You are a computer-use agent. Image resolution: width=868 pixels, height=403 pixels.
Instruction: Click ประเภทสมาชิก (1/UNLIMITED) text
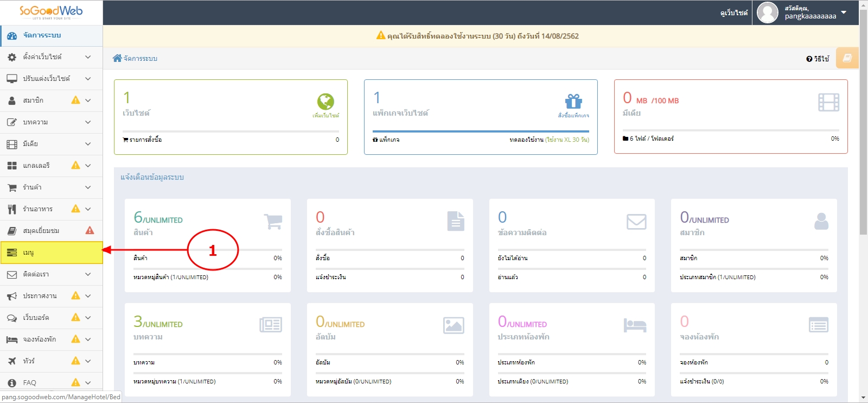(718, 277)
